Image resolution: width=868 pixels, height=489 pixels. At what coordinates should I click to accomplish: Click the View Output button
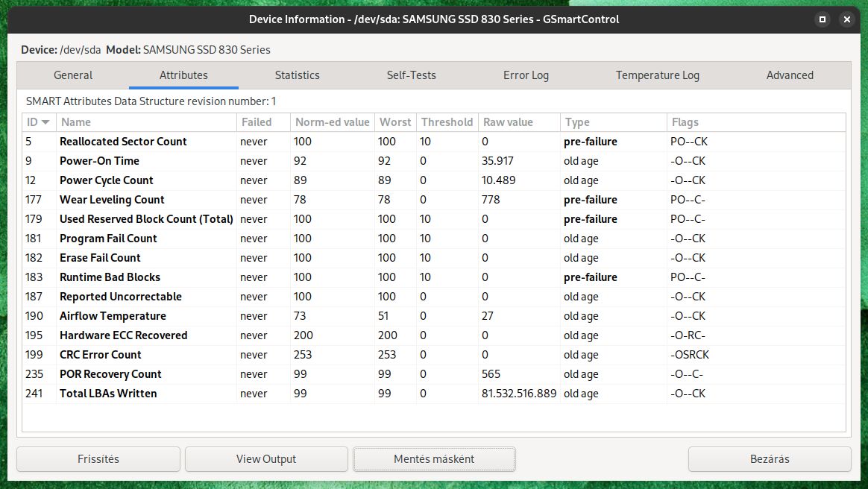(266, 459)
